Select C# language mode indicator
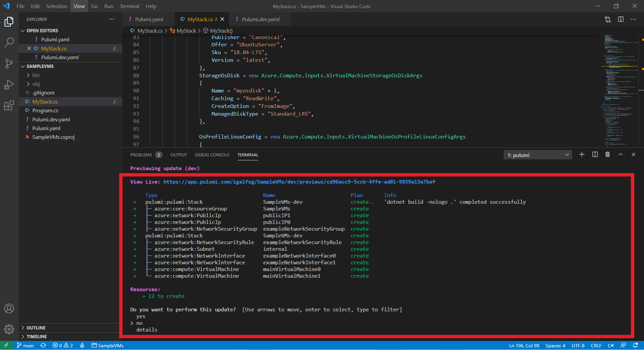This screenshot has width=644, height=350. [610, 345]
